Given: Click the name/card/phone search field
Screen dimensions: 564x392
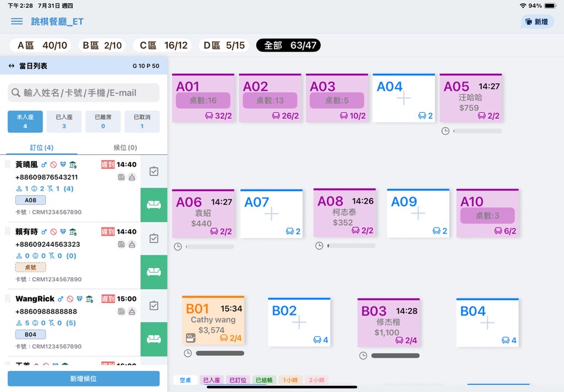Looking at the screenshot, I should tap(84, 93).
